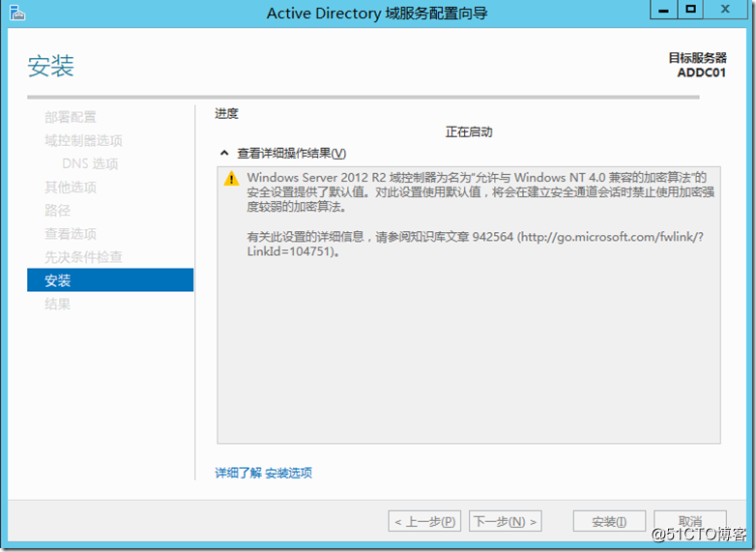This screenshot has width=756, height=552.
Task: Select 路径 in the sidebar
Action: pyautogui.click(x=57, y=210)
